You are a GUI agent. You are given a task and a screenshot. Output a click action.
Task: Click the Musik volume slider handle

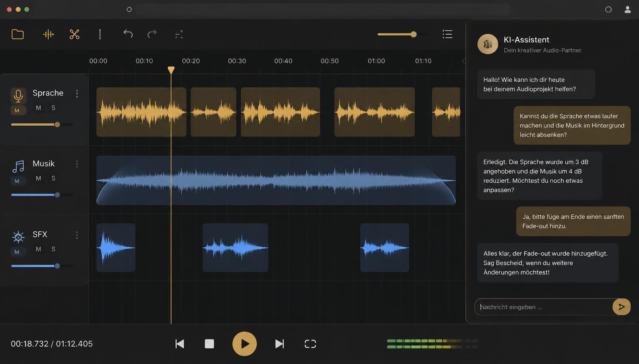57,195
